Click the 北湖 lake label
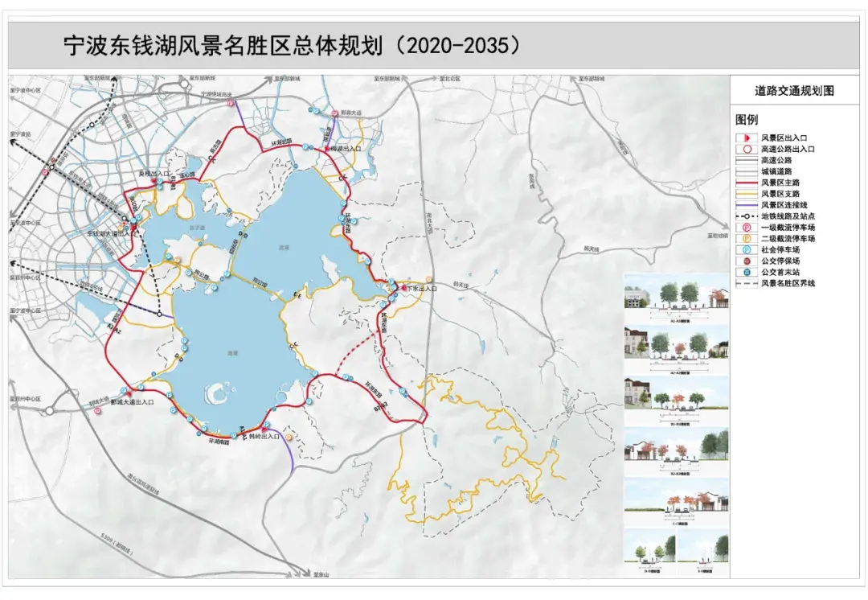 click(x=284, y=248)
